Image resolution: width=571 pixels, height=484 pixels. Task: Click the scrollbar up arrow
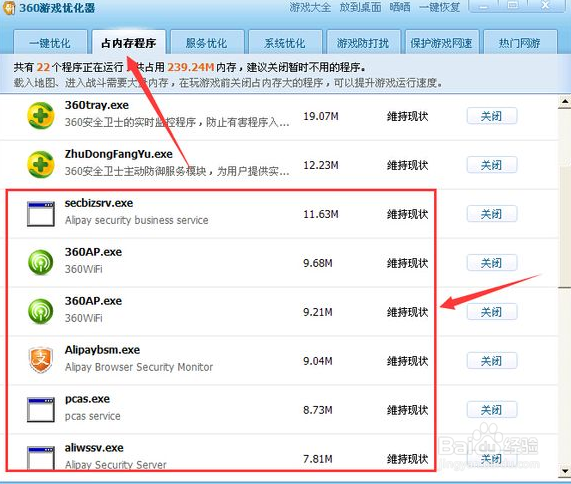click(564, 101)
